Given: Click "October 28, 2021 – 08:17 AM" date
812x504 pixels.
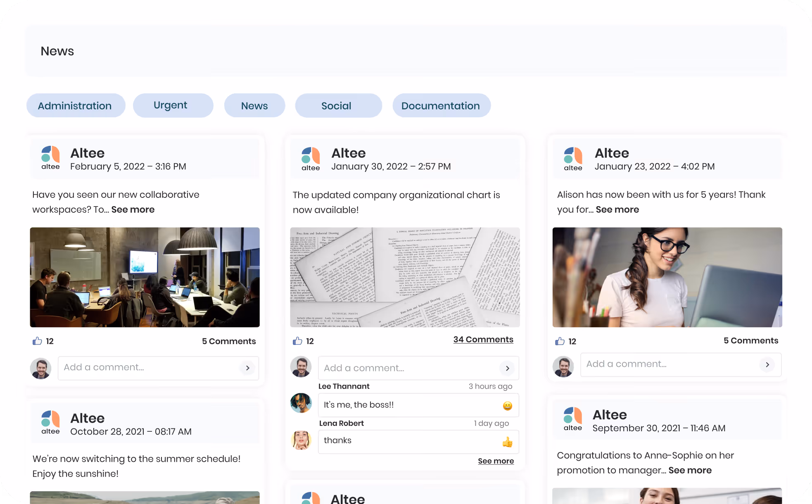Looking at the screenshot, I should (131, 432).
